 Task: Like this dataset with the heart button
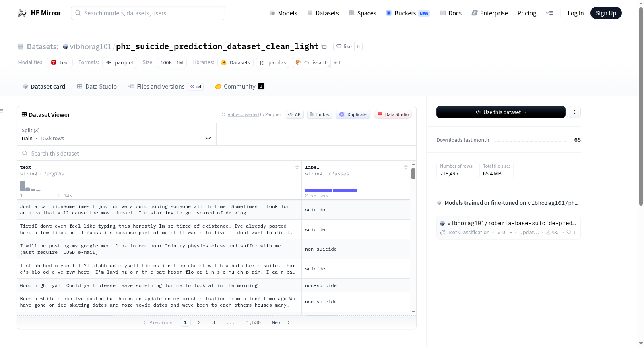344,46
